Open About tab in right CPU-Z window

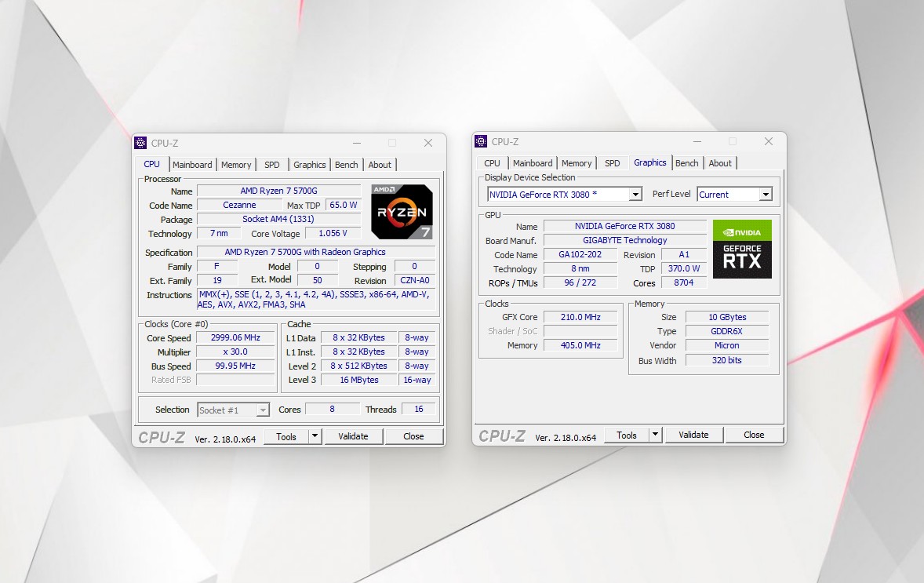click(x=720, y=163)
